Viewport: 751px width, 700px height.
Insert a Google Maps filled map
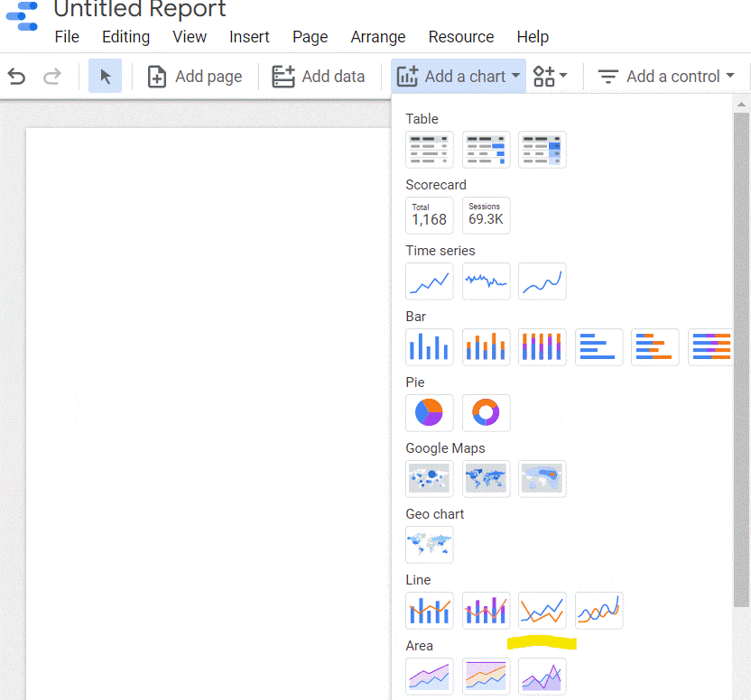point(486,479)
